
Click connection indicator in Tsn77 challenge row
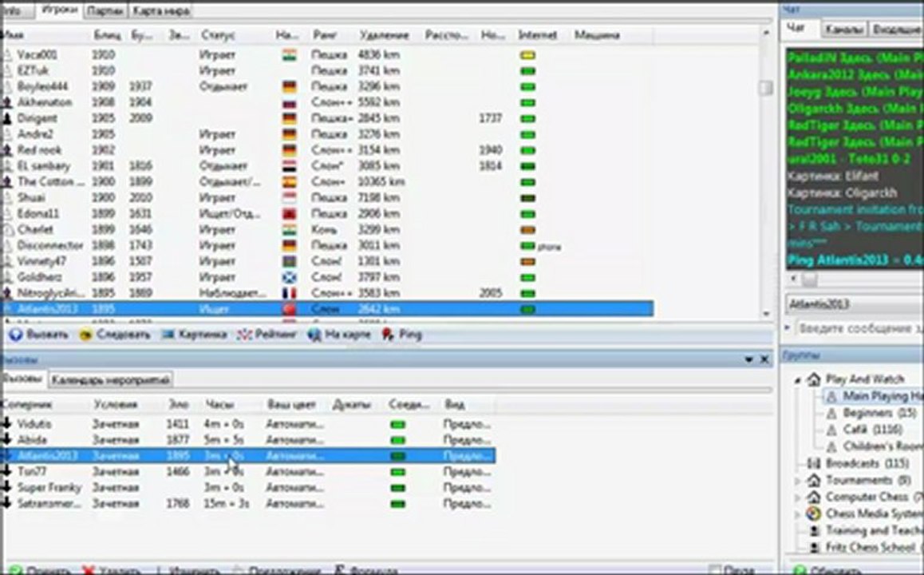pos(398,473)
